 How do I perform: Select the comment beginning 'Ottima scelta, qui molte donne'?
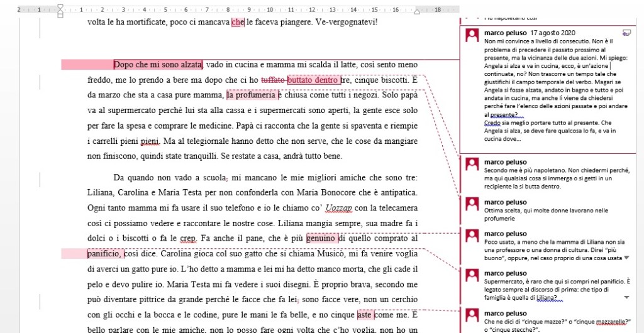click(x=540, y=215)
